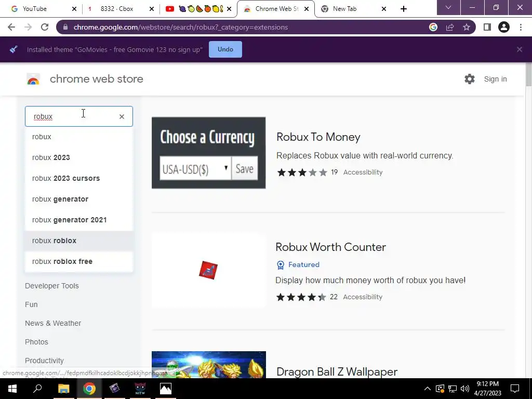Clear the search box with X
This screenshot has height=399, width=532.
click(x=122, y=116)
